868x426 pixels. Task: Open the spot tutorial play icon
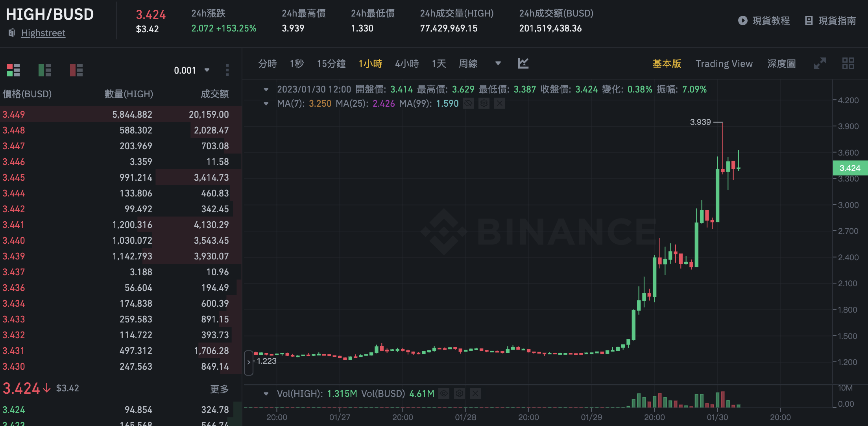tap(742, 20)
